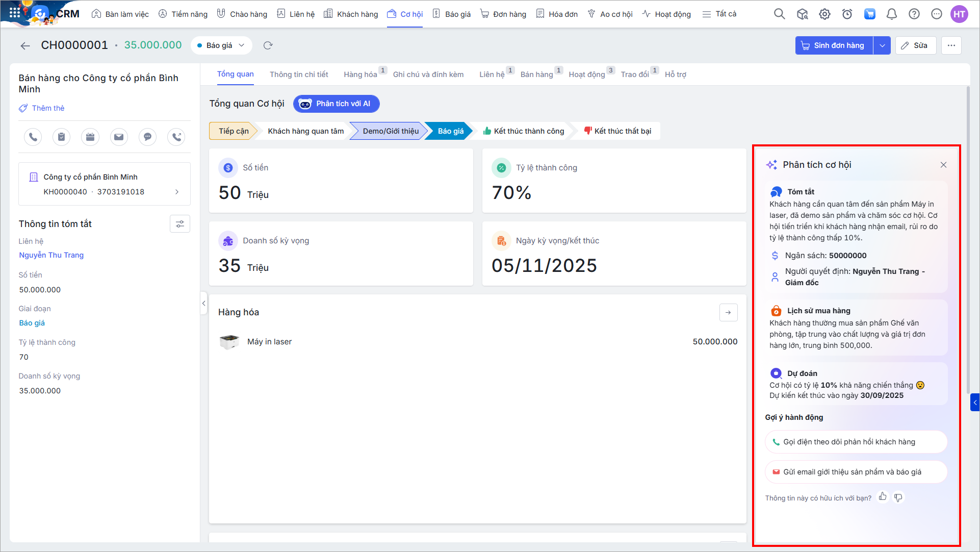Open the Báo giá stage dropdown
This screenshot has height=552, width=980.
coord(221,45)
